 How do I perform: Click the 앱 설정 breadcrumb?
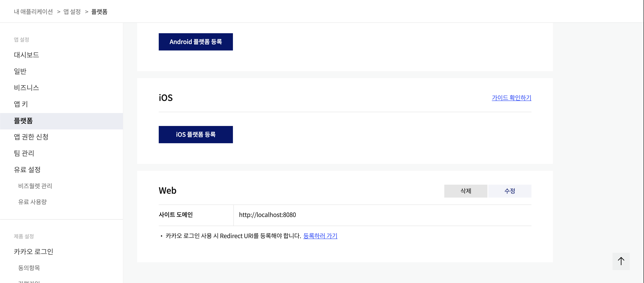pyautogui.click(x=72, y=12)
